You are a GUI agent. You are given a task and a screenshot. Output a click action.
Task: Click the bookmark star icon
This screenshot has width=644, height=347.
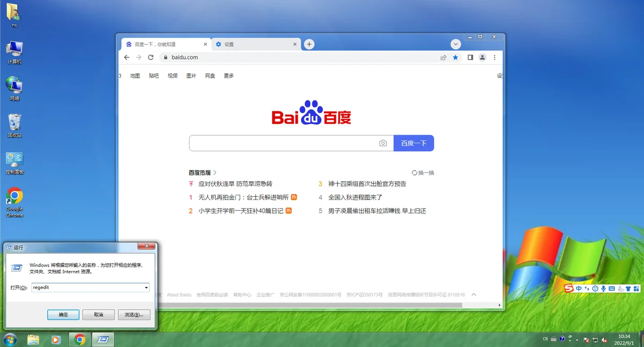coord(456,57)
